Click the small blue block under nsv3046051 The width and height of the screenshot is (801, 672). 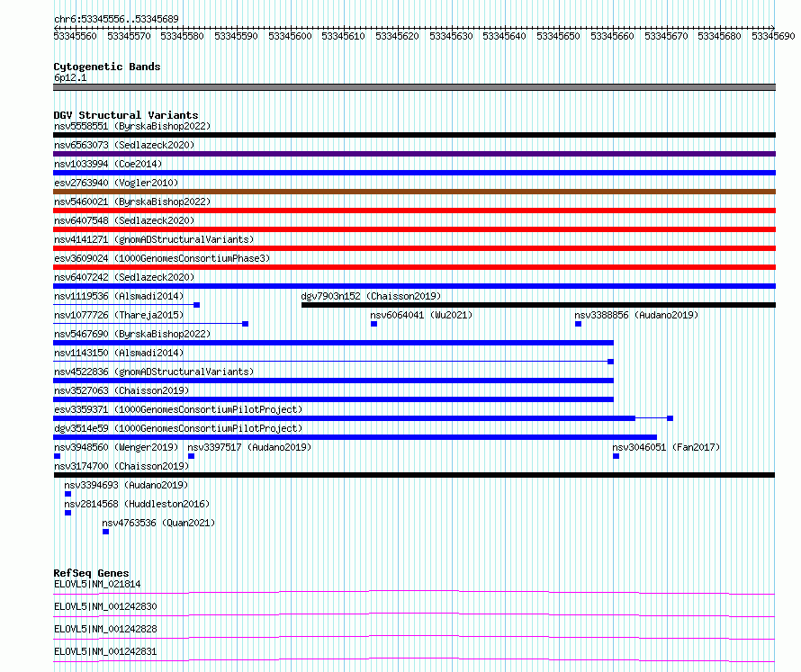click(x=616, y=456)
